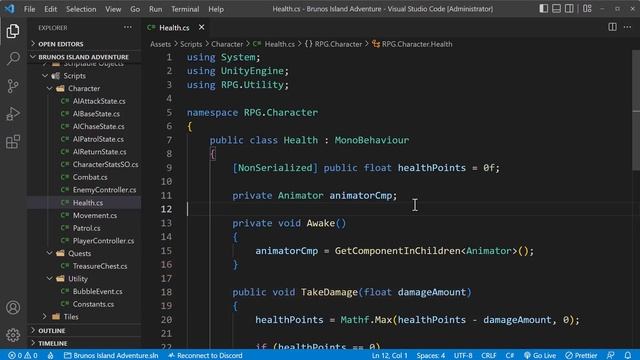
Task: Open the Search view in activity bar
Action: [x=13, y=58]
